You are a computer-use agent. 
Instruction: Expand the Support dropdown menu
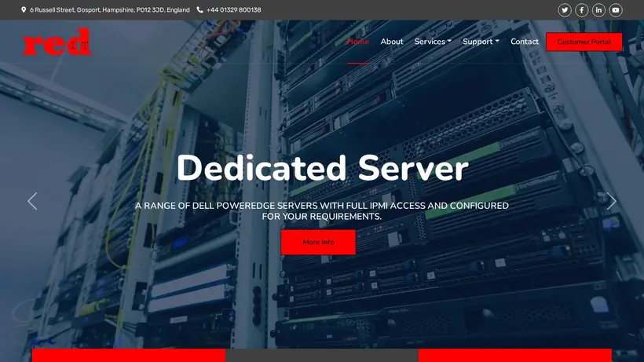click(481, 42)
